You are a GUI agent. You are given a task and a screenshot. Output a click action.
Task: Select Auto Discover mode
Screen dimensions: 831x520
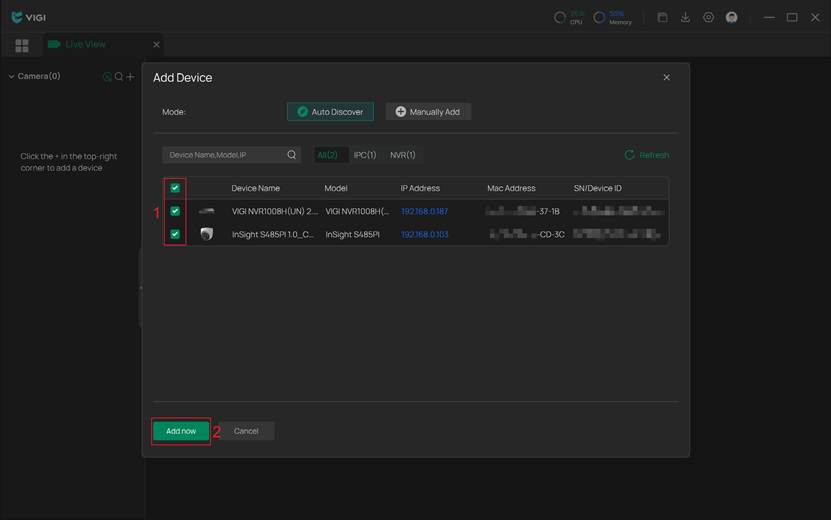(x=330, y=112)
